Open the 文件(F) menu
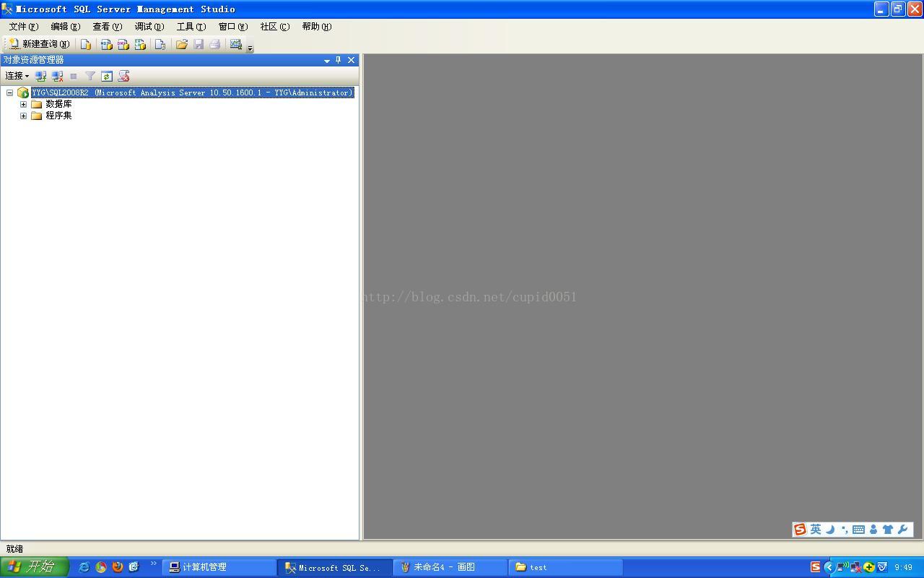This screenshot has width=924, height=578. click(x=24, y=27)
